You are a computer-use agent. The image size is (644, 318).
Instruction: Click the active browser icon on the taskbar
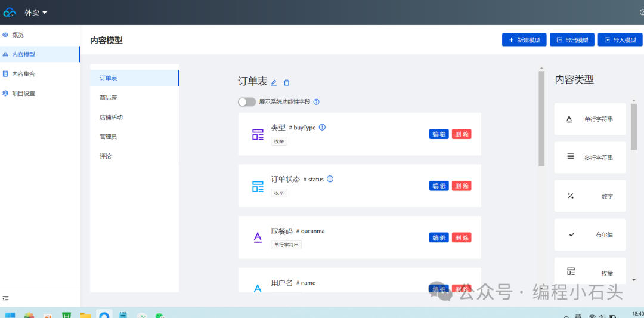[x=104, y=314]
